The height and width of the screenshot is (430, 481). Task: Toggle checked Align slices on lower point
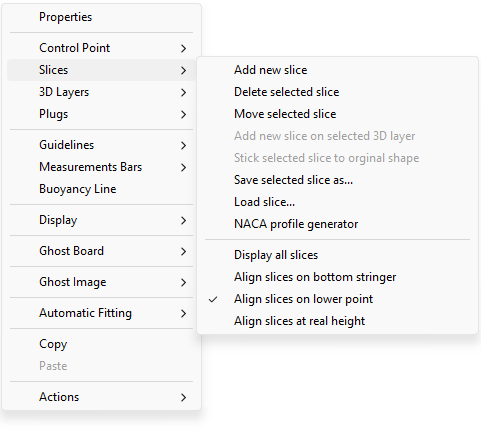click(x=337, y=299)
